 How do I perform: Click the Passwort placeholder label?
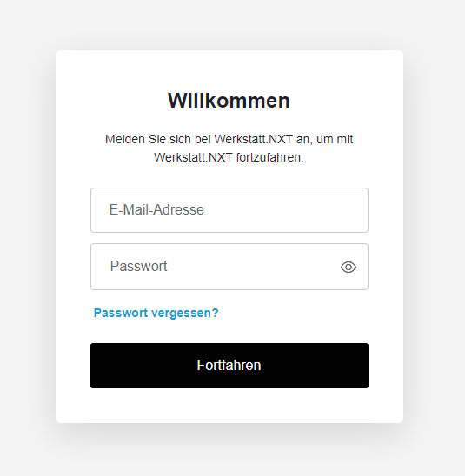tap(138, 267)
